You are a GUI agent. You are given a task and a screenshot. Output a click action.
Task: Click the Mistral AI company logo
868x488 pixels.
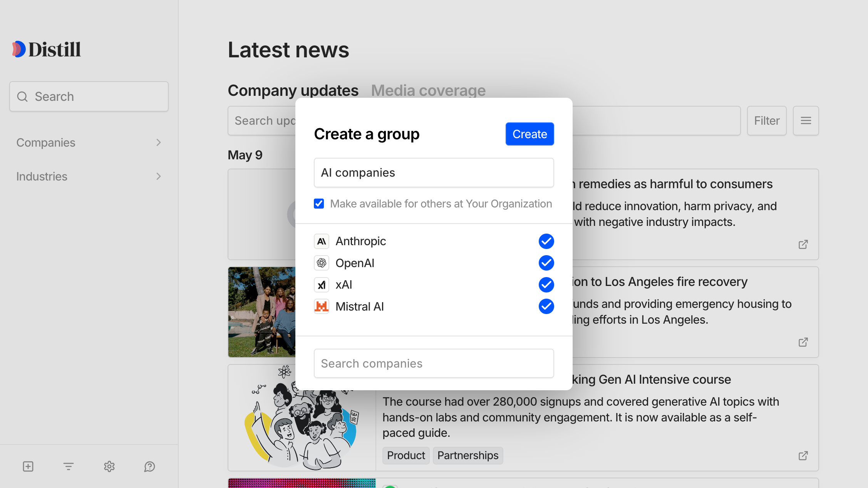point(322,306)
